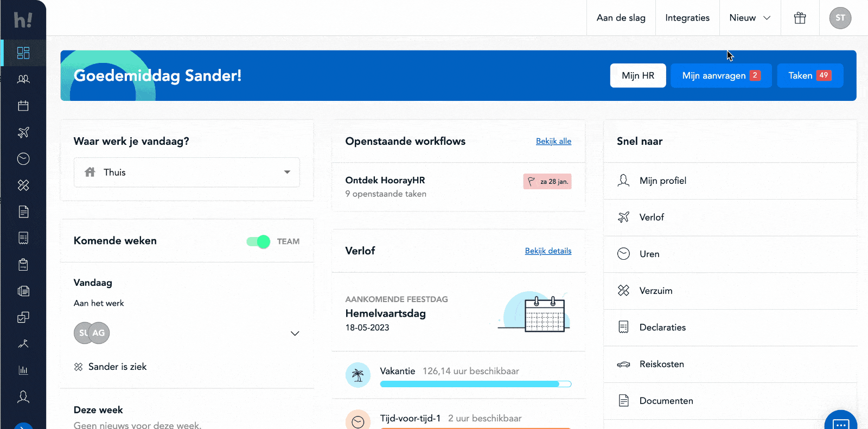Click the HoorayHR logo
Viewport: 868px width, 429px height.
[23, 20]
